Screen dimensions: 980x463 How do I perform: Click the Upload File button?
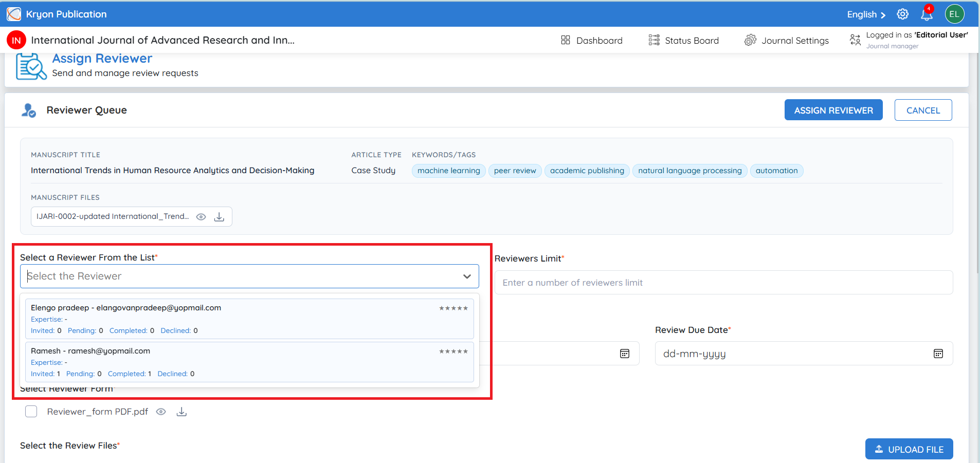[x=909, y=449]
